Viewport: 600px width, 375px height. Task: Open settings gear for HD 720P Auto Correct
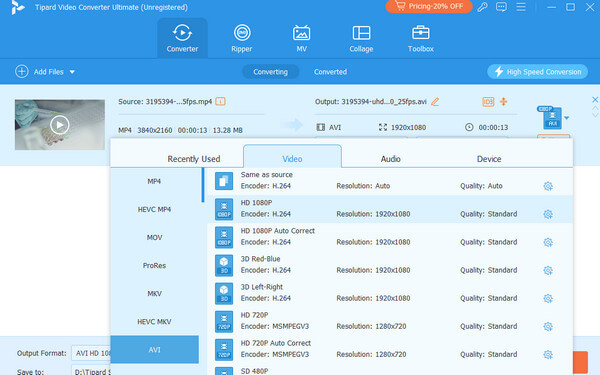(548, 354)
